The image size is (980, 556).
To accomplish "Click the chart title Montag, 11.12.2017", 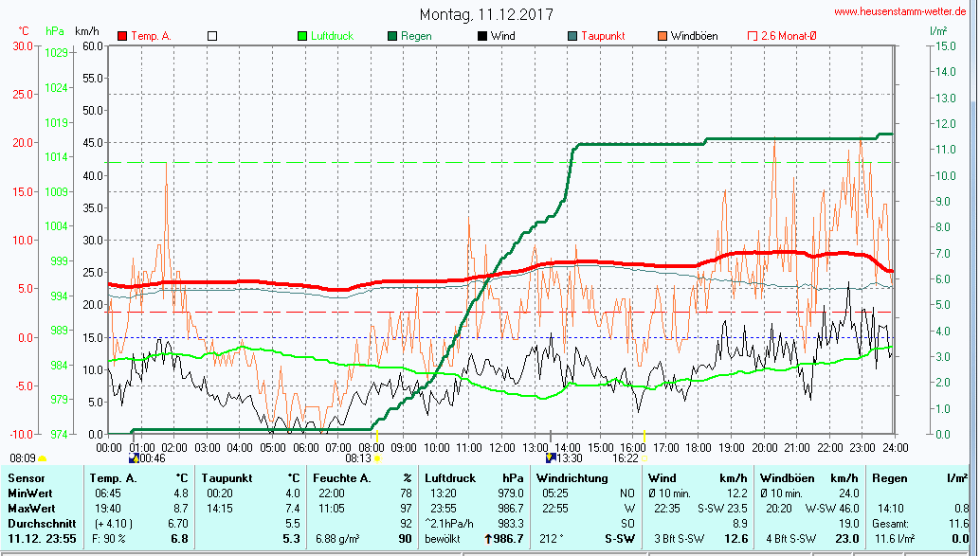I will 487,15.
